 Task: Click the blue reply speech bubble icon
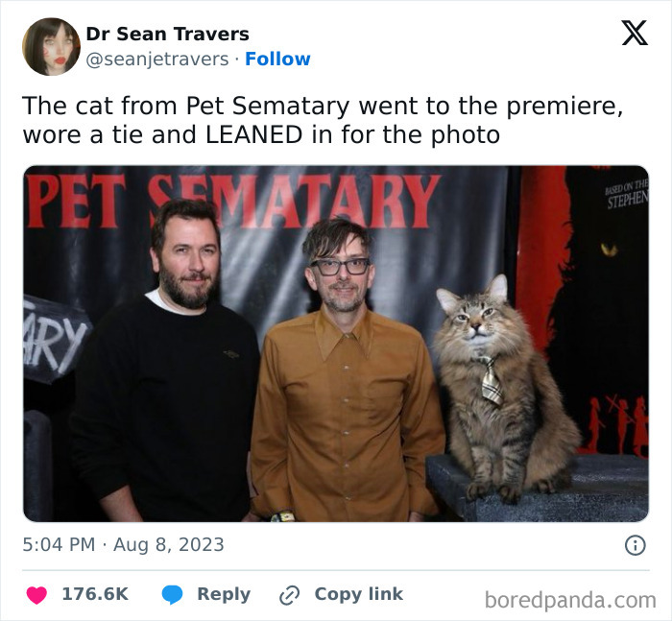click(x=172, y=595)
